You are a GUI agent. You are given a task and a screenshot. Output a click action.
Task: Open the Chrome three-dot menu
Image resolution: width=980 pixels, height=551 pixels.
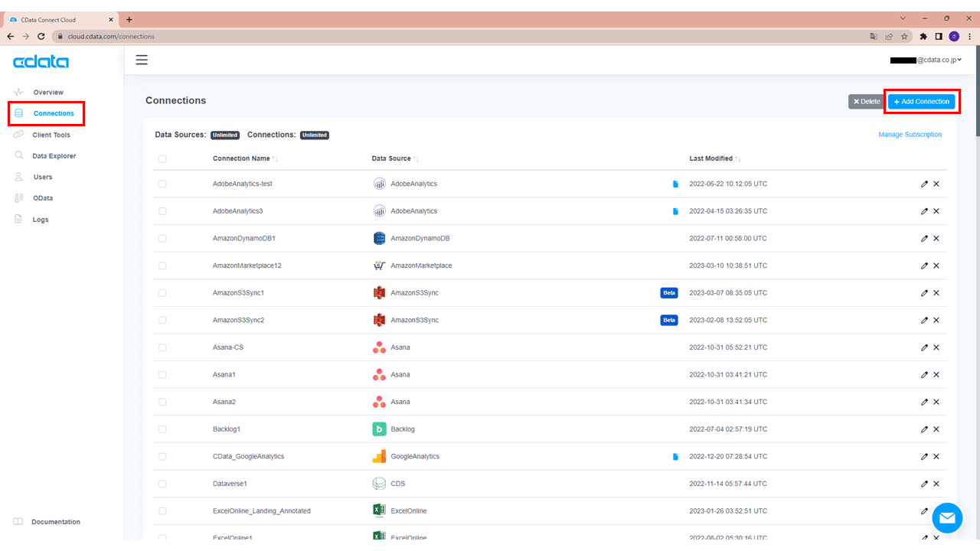pyautogui.click(x=969, y=36)
